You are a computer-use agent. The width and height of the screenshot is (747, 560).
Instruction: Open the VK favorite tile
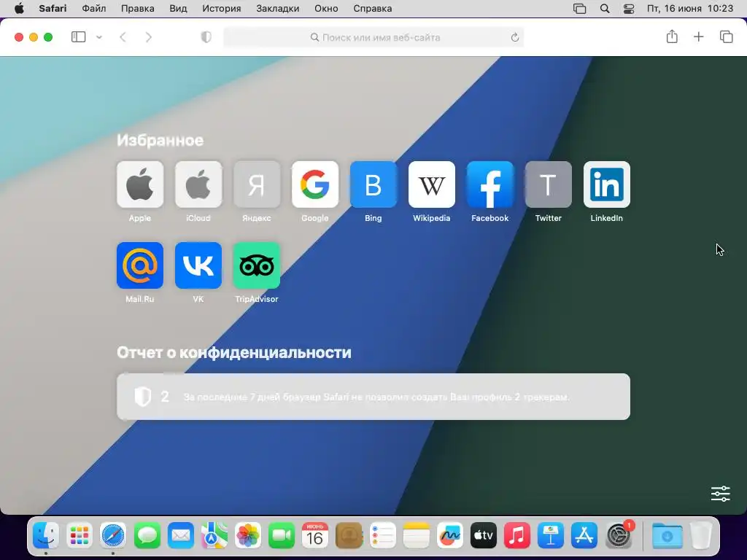[x=198, y=265]
